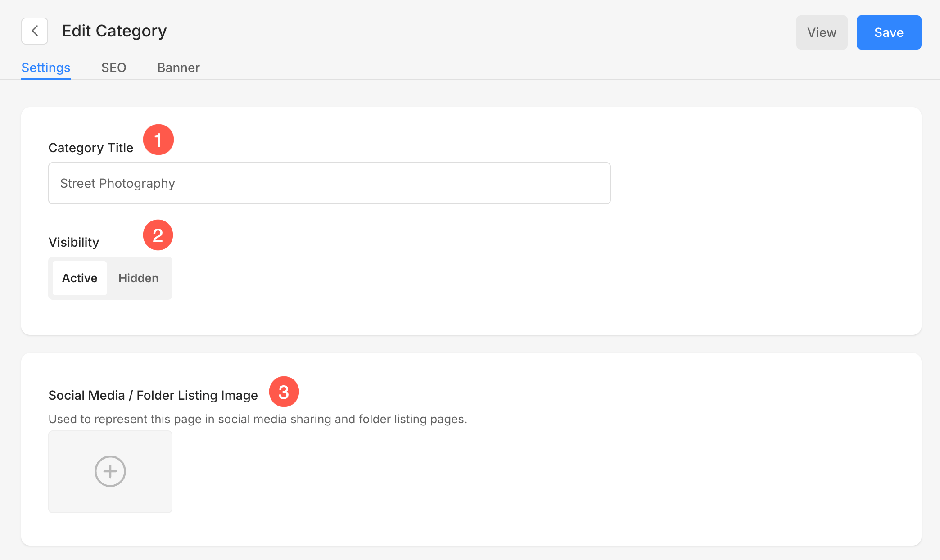940x560 pixels.
Task: Click the Category Title label
Action: coord(91,148)
